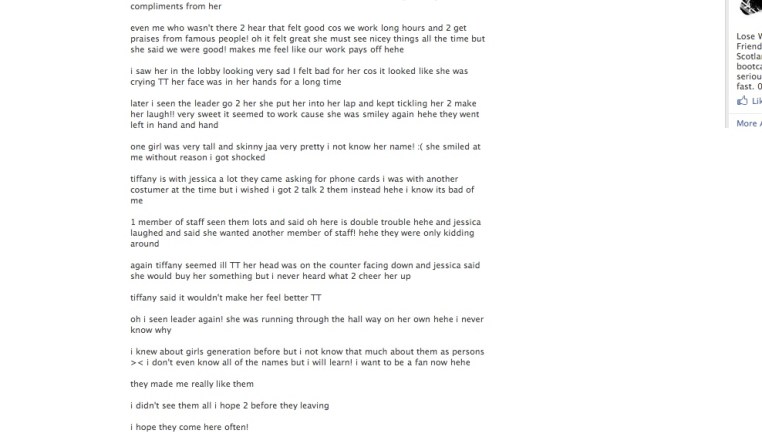
Task: Click the "More Ads" link in the sidebar
Action: click(747, 123)
